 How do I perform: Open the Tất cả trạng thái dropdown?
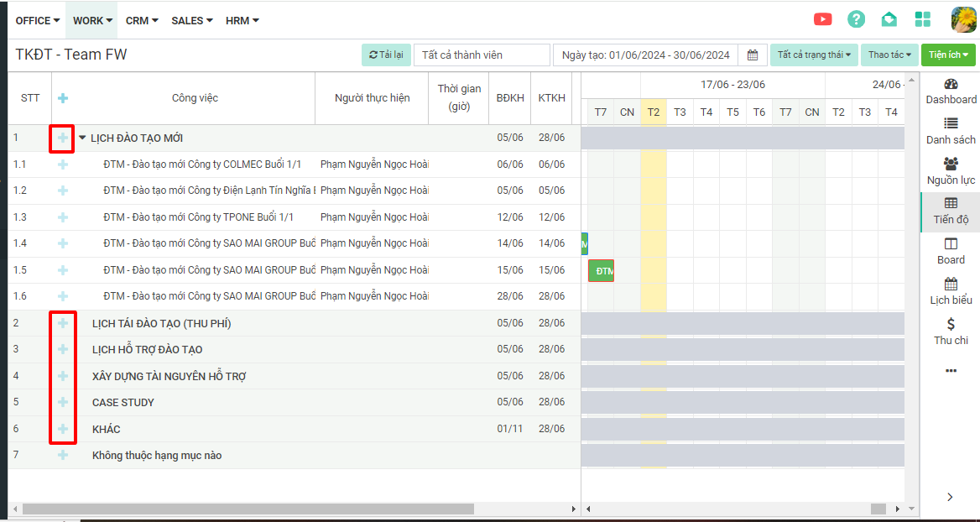pyautogui.click(x=813, y=55)
